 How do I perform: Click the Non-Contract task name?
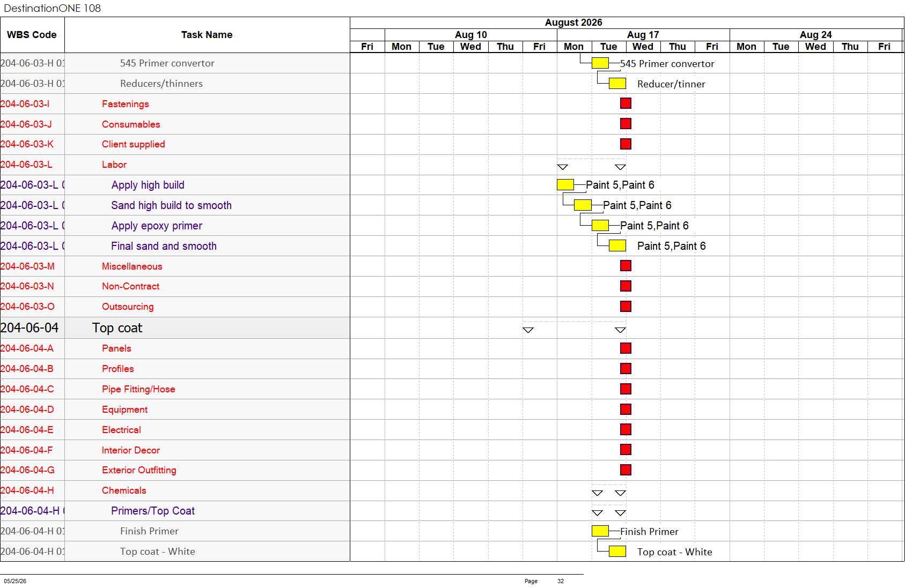[131, 286]
